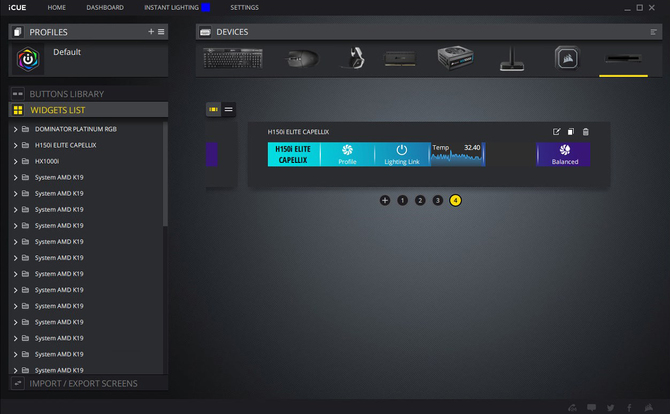The width and height of the screenshot is (670, 414).
Task: Open the WIDGETS LIST section
Action: [x=88, y=110]
